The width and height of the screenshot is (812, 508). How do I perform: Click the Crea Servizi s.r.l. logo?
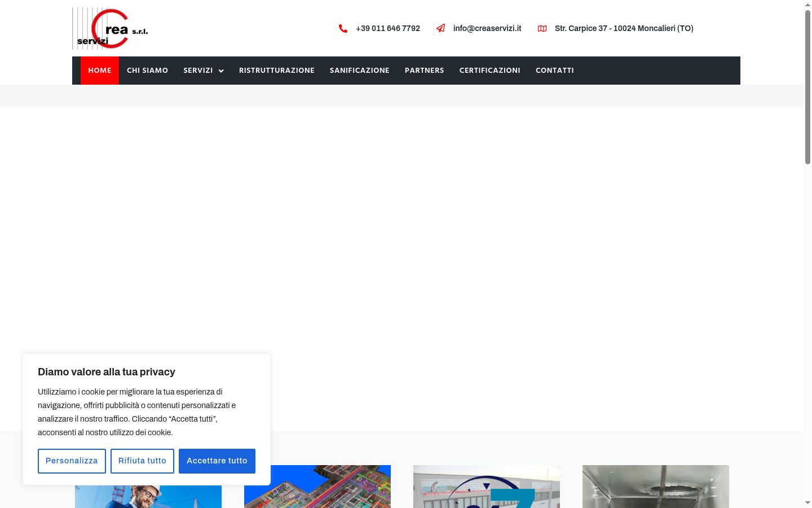click(x=111, y=28)
